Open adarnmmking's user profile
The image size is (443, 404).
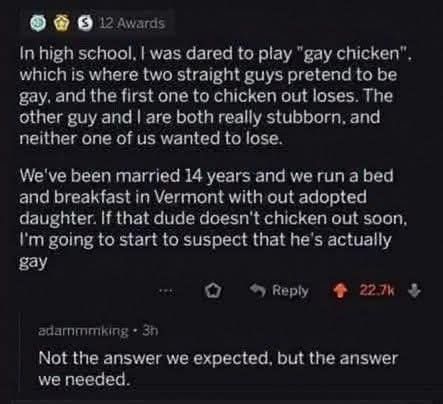[x=83, y=331]
